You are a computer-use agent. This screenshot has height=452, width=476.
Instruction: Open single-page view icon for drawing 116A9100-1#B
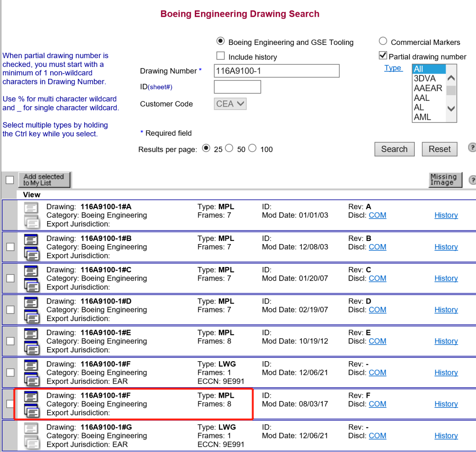tap(31, 240)
